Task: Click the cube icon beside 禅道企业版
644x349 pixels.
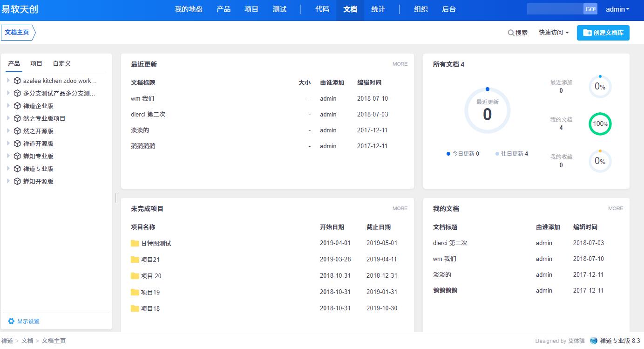Action: point(17,106)
